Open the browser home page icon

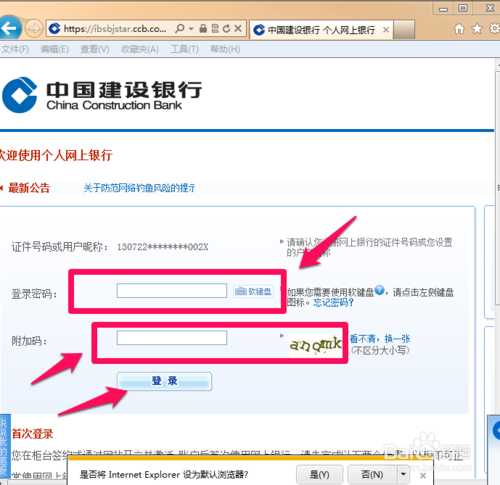click(459, 29)
